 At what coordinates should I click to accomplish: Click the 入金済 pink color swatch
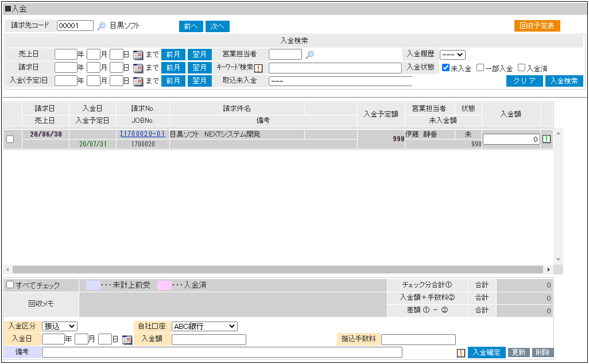point(164,285)
